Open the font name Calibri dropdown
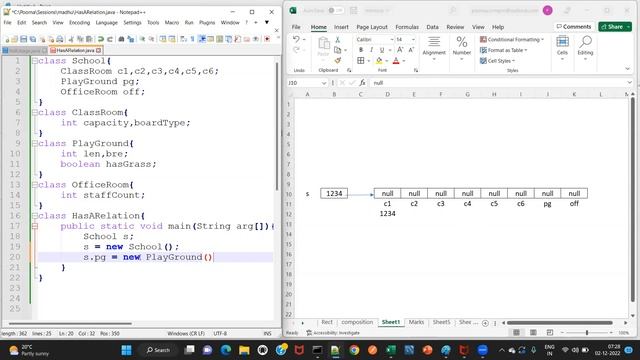 pos(391,40)
